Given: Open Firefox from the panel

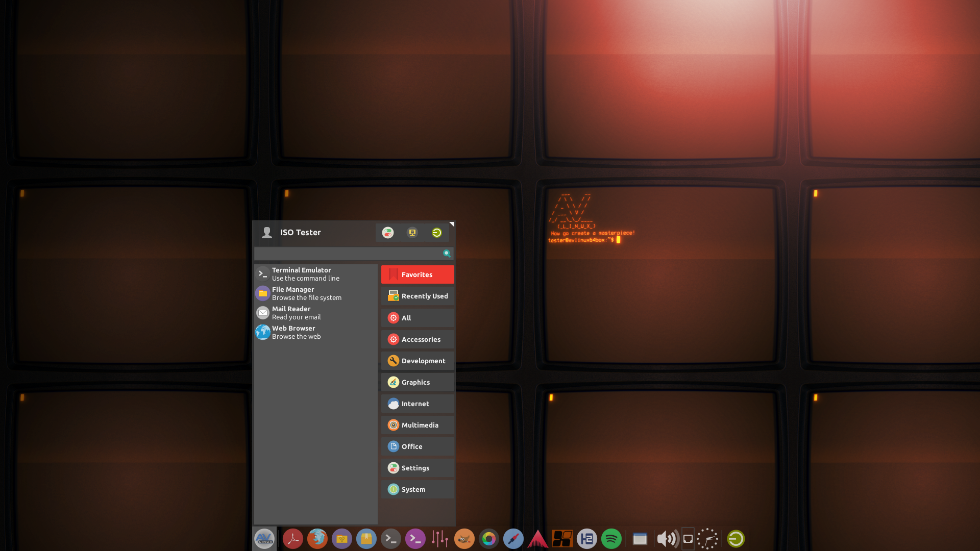Looking at the screenshot, I should [317, 539].
